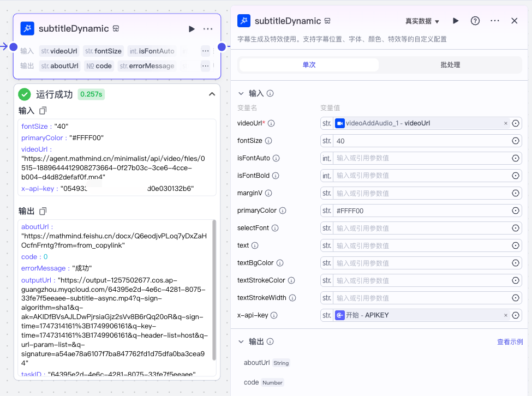532x396 pixels.
Task: Show info for text parameter
Action: (255, 245)
